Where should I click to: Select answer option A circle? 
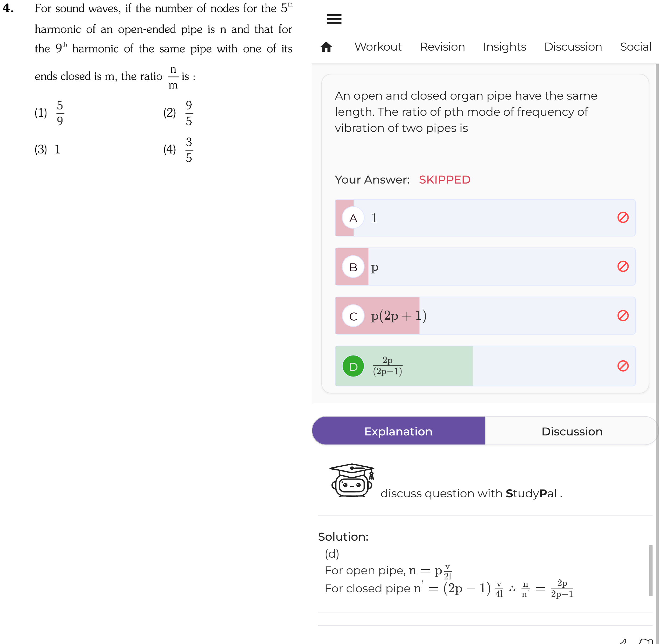pos(353,218)
